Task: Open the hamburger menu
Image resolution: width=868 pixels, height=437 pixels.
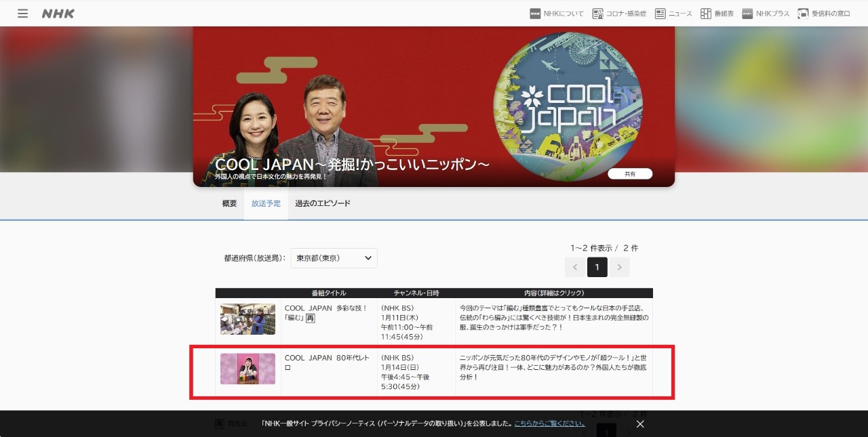Action: click(23, 14)
